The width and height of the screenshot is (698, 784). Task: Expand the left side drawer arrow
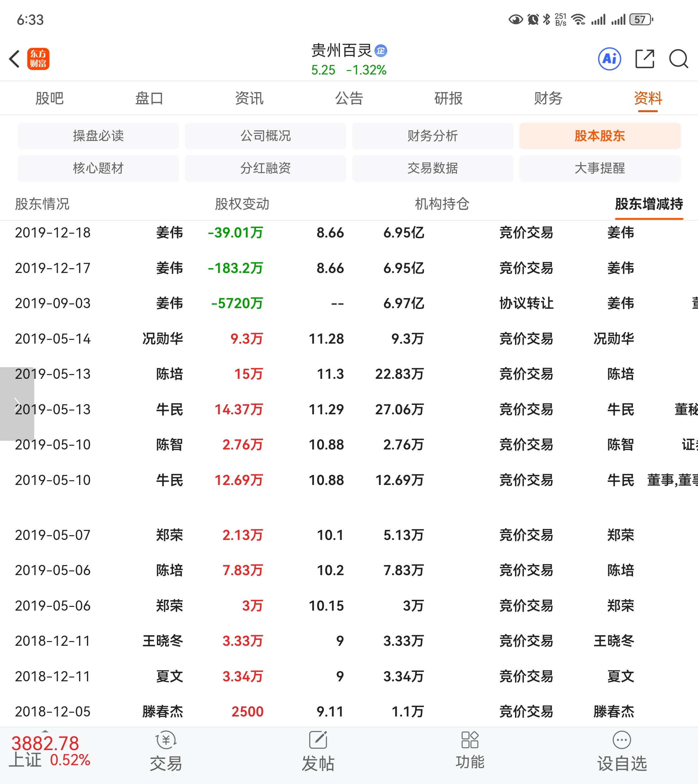click(17, 404)
